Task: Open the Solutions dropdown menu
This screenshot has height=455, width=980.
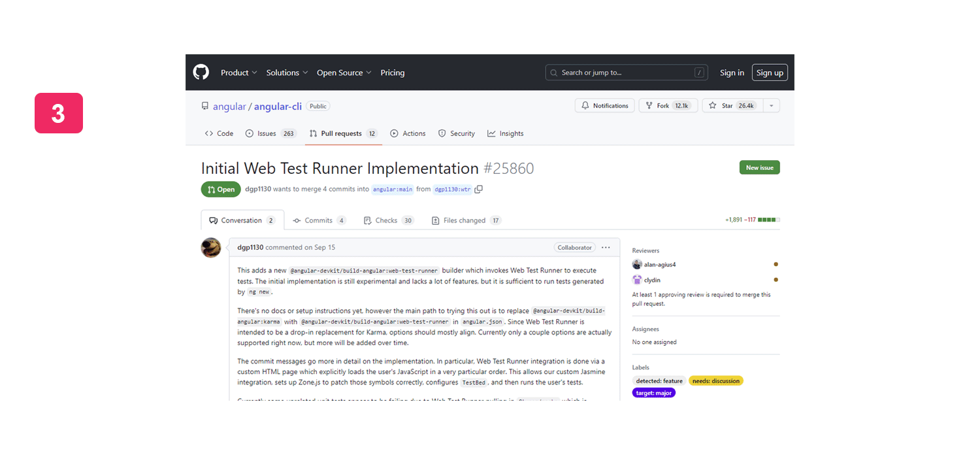Action: pyautogui.click(x=287, y=73)
